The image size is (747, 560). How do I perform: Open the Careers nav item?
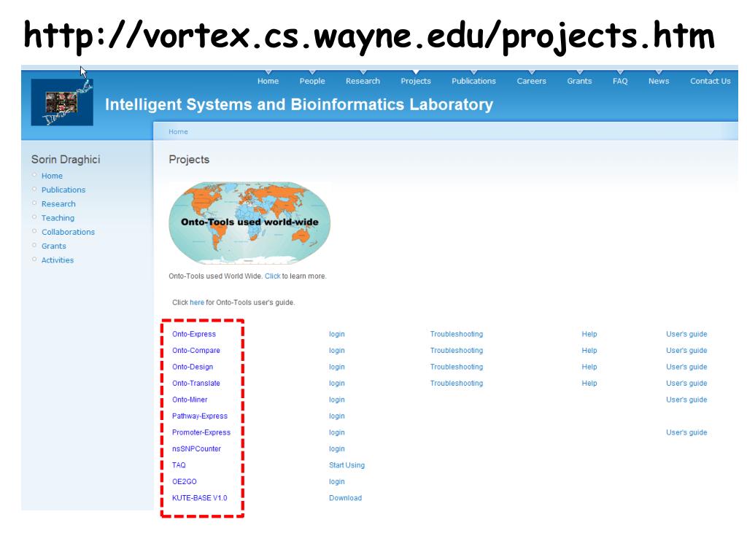click(x=532, y=81)
